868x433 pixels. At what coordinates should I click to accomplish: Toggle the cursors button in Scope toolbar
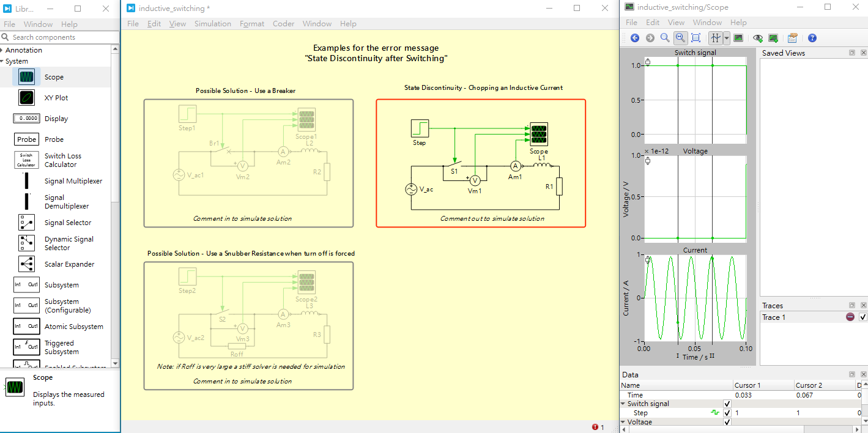click(715, 38)
